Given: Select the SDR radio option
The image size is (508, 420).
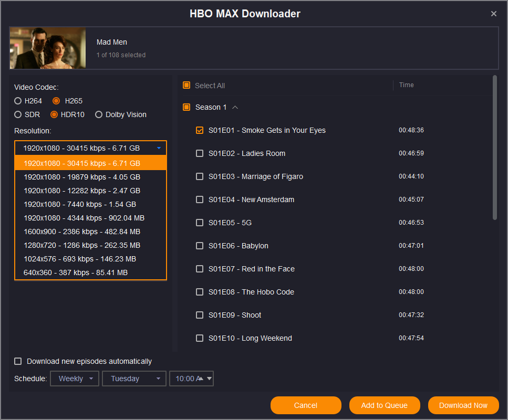Looking at the screenshot, I should coord(18,114).
